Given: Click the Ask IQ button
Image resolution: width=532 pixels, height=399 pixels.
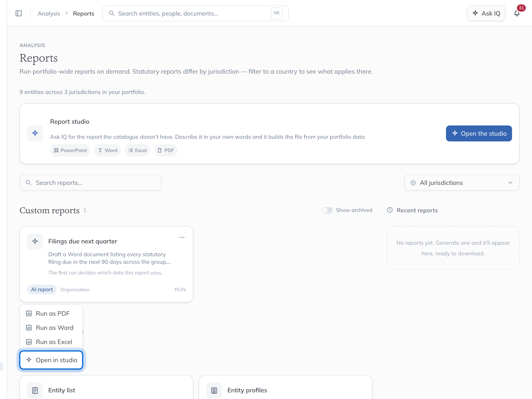Looking at the screenshot, I should tap(486, 13).
